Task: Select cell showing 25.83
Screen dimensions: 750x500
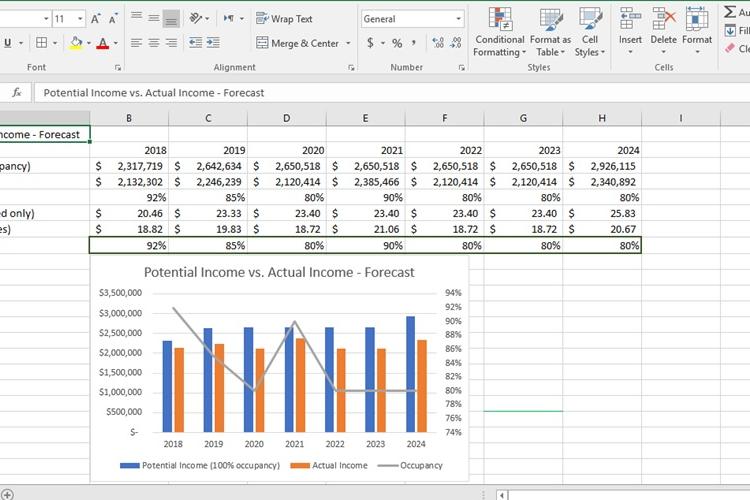Action: [x=602, y=213]
